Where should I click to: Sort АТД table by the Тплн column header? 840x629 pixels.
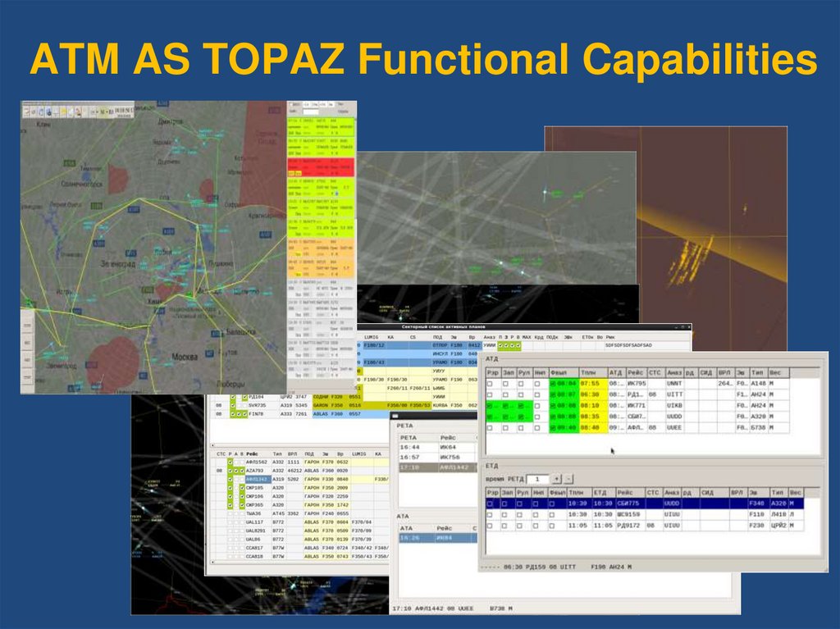(x=592, y=372)
